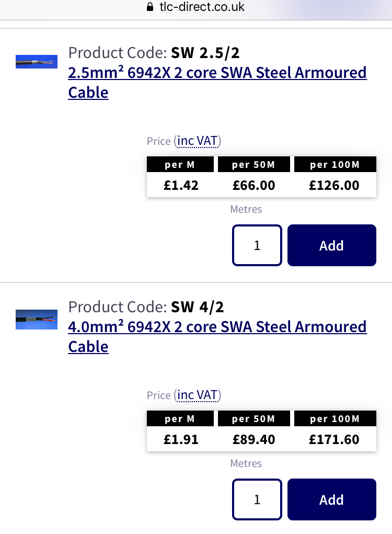Click the £171.60 per 100M price

[335, 439]
